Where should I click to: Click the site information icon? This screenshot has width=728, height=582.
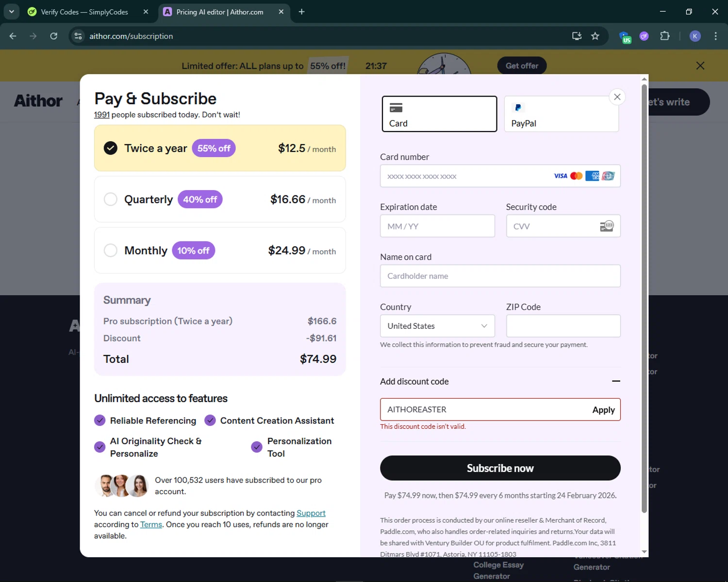coord(78,36)
